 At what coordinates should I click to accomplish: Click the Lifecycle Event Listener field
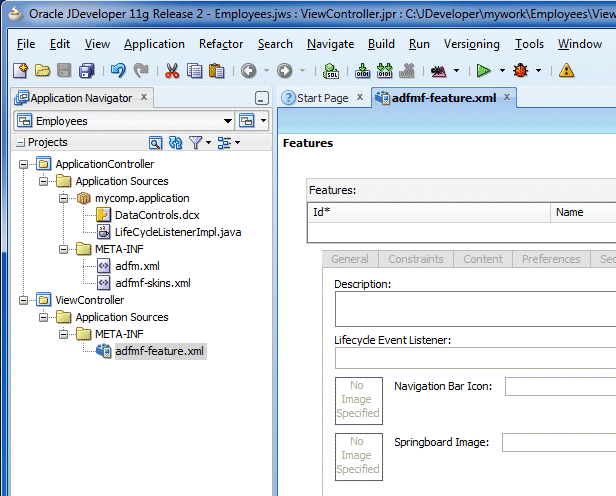click(475, 358)
